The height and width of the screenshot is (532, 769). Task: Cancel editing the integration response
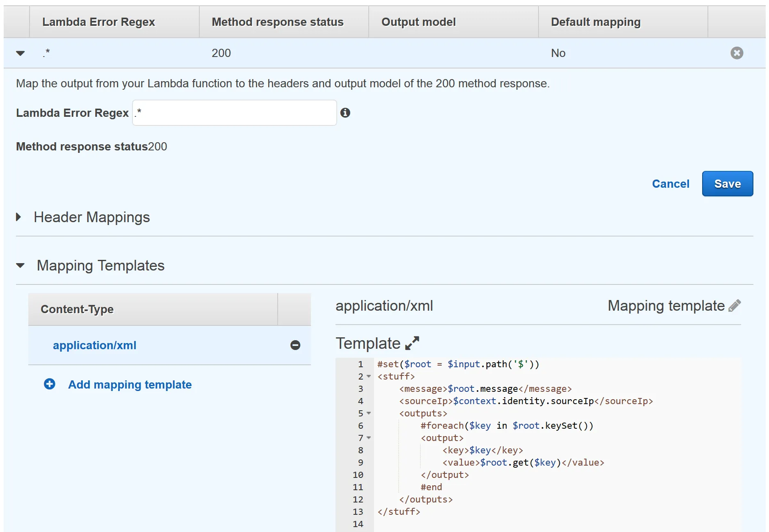point(671,184)
